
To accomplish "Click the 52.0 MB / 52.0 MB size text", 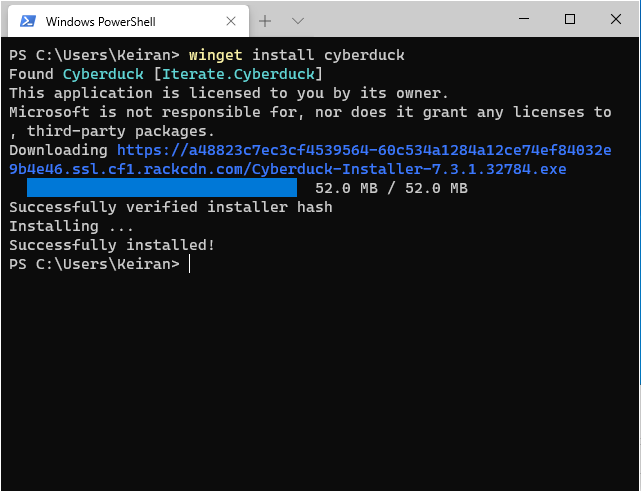I will pyautogui.click(x=391, y=188).
